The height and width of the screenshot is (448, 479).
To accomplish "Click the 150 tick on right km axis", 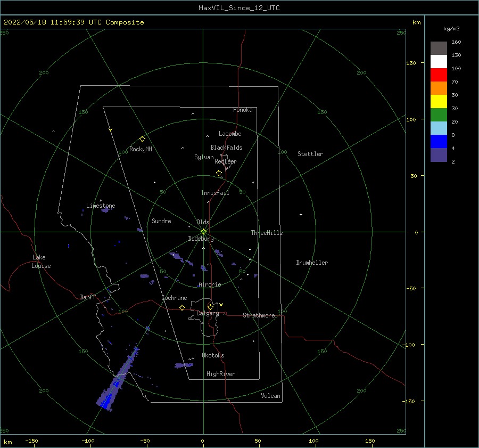I will click(x=411, y=63).
